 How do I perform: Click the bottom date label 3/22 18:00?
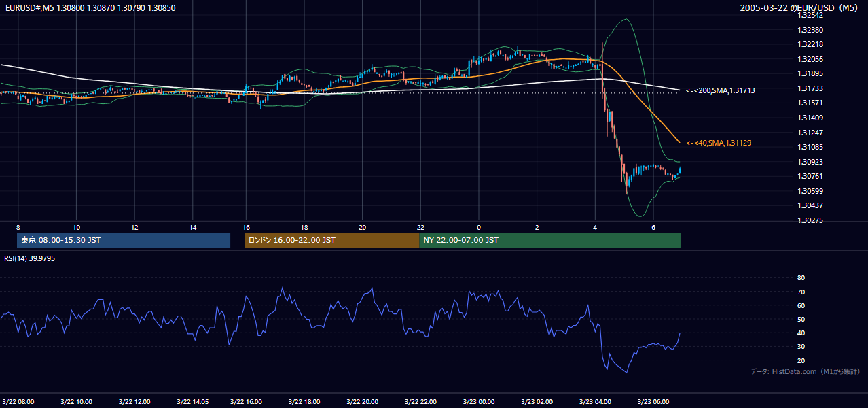[x=304, y=401]
